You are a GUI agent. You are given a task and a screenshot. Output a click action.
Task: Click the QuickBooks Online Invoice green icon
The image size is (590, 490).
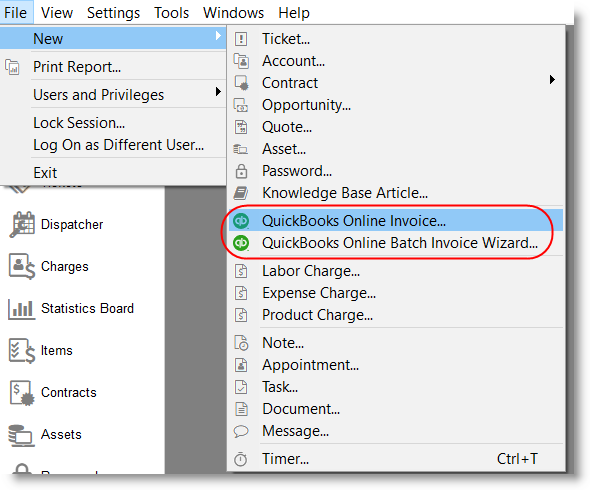[241, 221]
